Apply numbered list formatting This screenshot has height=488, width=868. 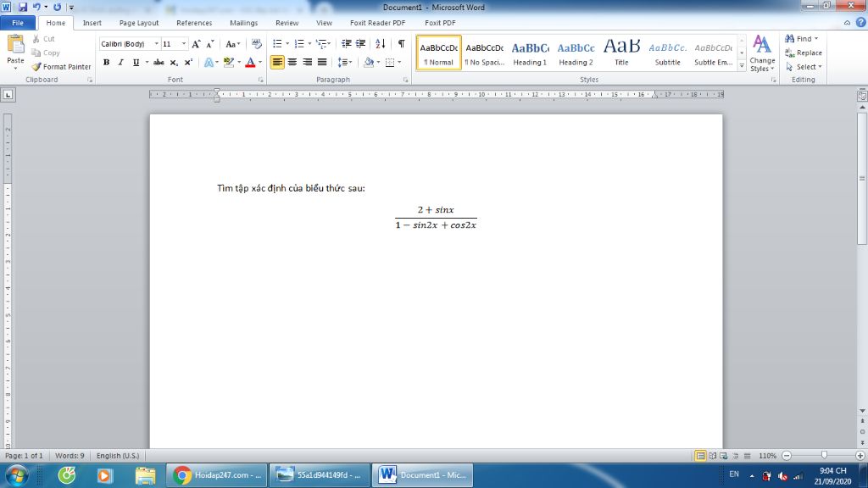click(x=298, y=43)
